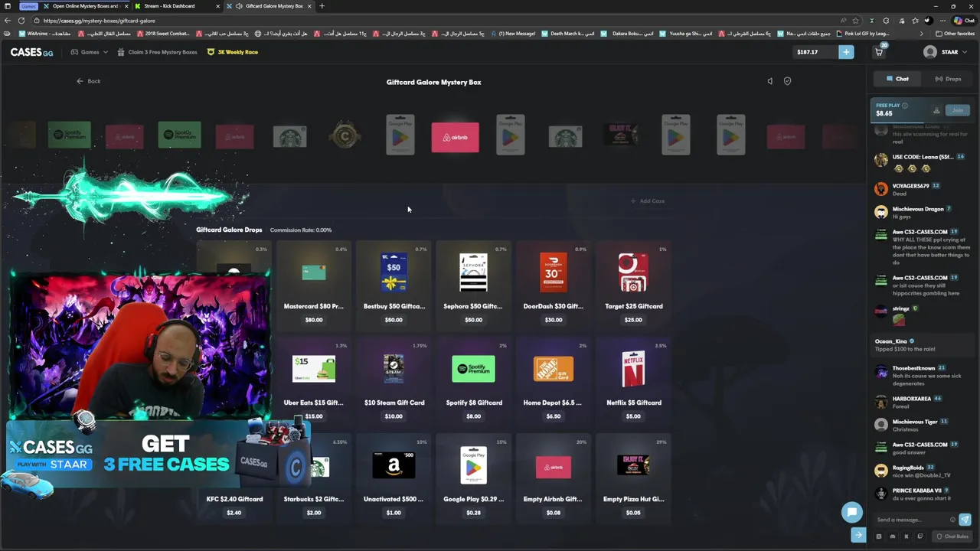Open the Games dropdown menu

click(89, 52)
